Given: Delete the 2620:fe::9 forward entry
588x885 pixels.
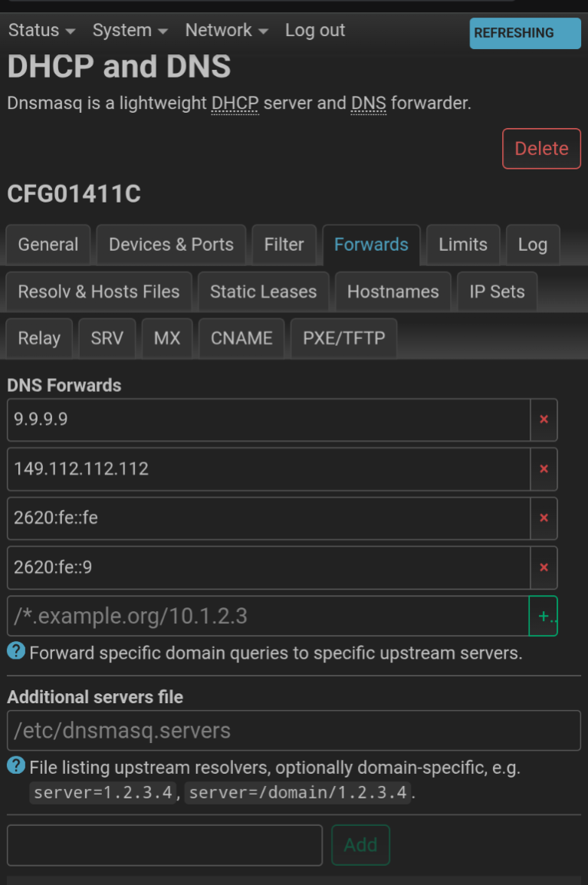Looking at the screenshot, I should [x=544, y=568].
